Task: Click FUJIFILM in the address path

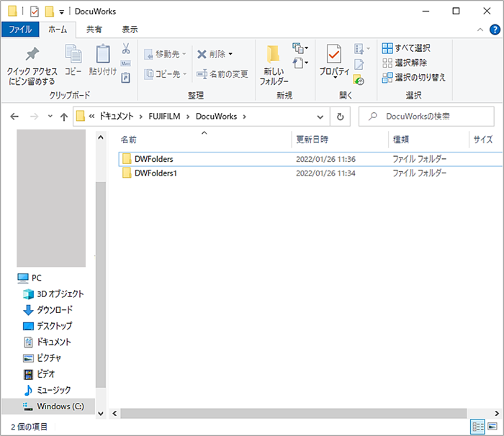Action: [x=164, y=116]
